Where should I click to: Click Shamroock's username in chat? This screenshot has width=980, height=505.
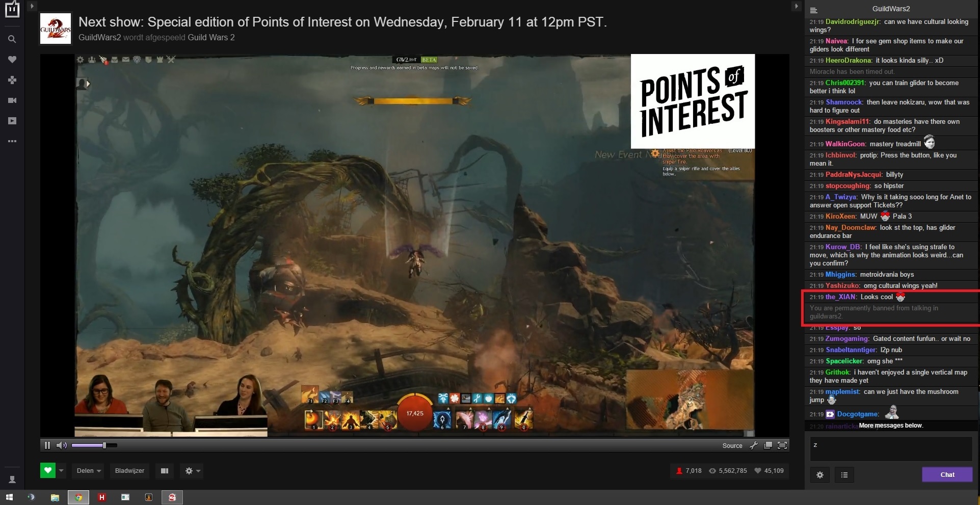pyautogui.click(x=844, y=102)
